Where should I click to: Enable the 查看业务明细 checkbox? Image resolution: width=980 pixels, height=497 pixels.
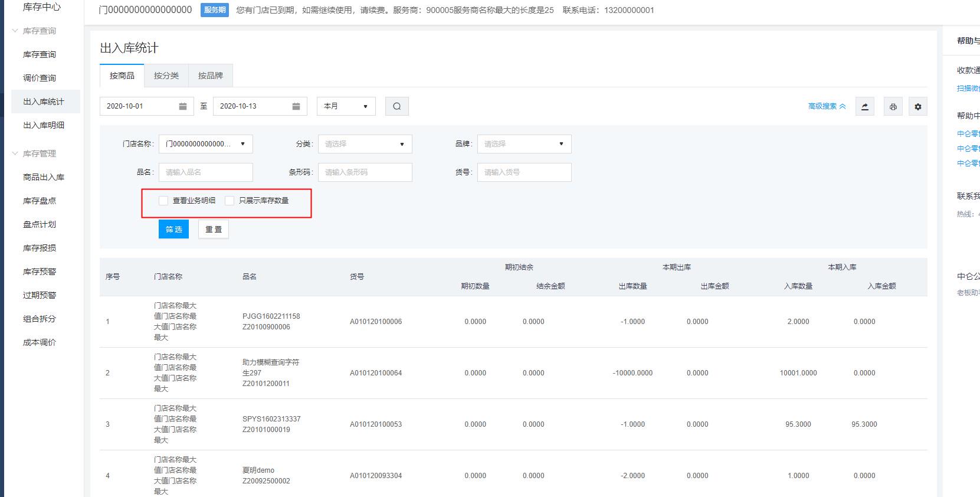click(163, 201)
